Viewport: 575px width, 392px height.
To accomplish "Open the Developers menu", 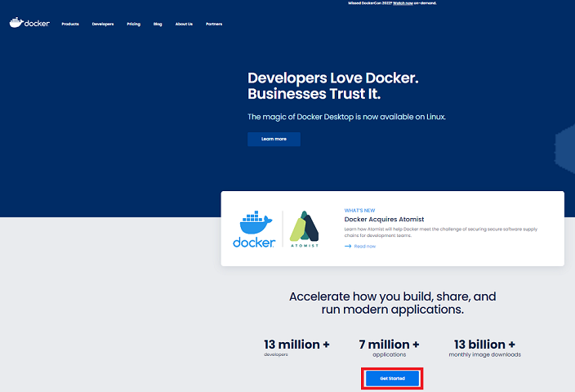I will click(x=103, y=24).
